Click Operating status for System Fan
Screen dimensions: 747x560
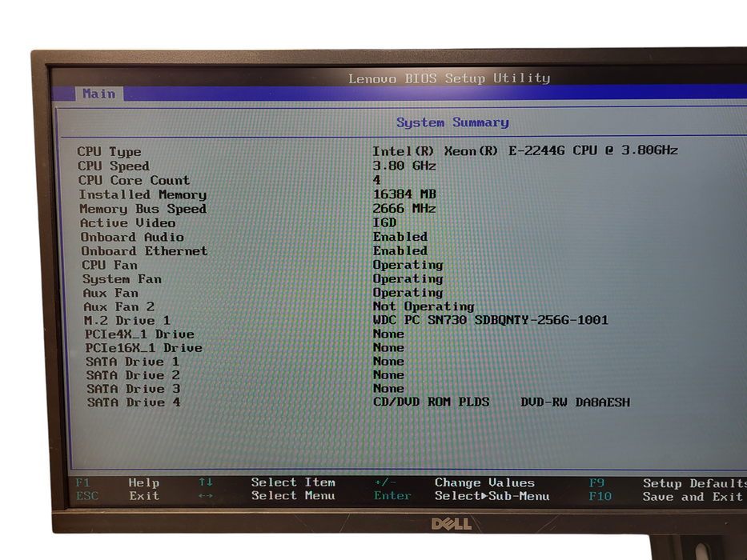pos(408,278)
